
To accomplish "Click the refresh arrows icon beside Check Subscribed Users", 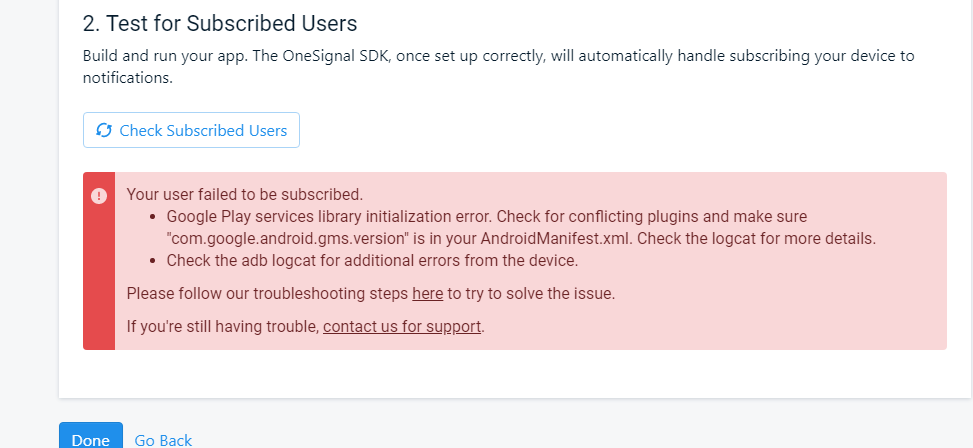I will click(x=104, y=130).
